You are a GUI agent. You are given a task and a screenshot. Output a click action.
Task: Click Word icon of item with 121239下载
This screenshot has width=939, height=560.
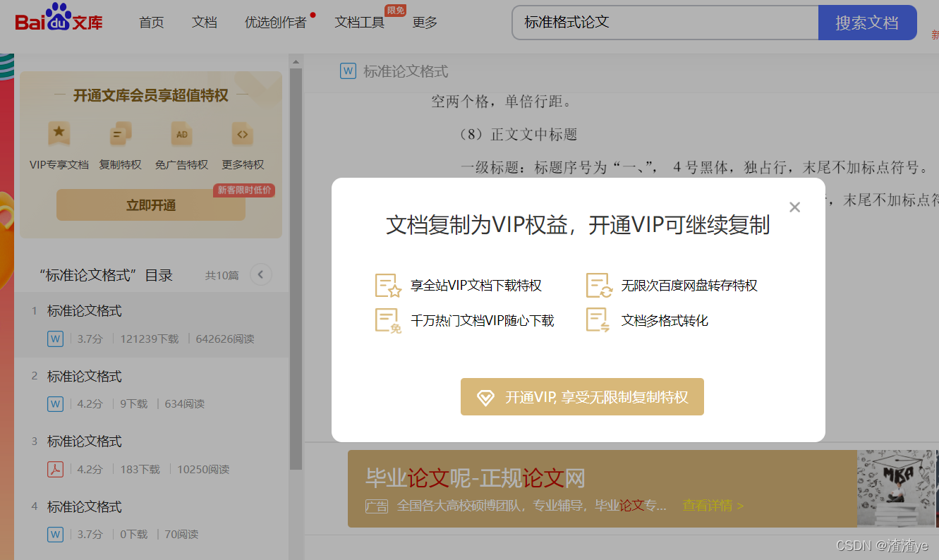(56, 339)
